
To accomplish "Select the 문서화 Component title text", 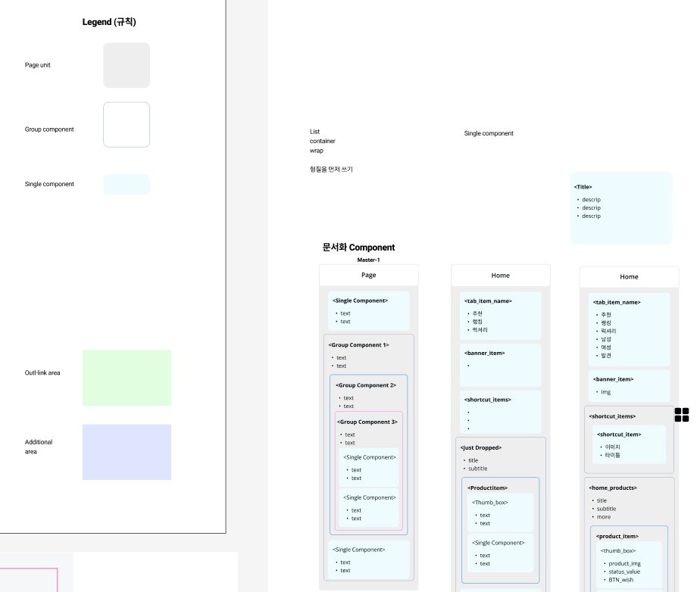I will click(358, 247).
